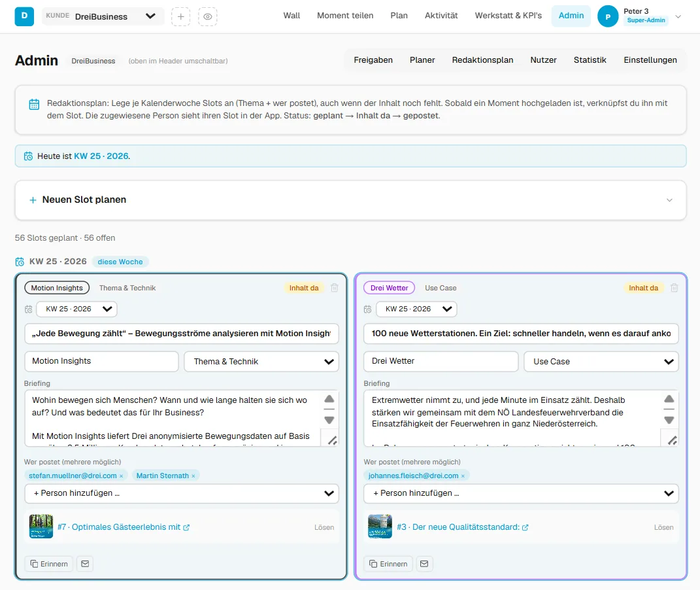This screenshot has height=590, width=700.
Task: Open thumbnail of moment #7
Action: [x=41, y=527]
